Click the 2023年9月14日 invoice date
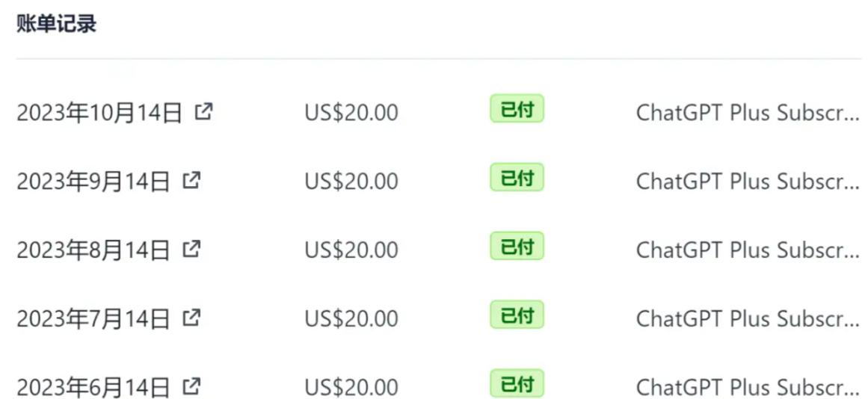The height and width of the screenshot is (399, 868). coord(93,182)
